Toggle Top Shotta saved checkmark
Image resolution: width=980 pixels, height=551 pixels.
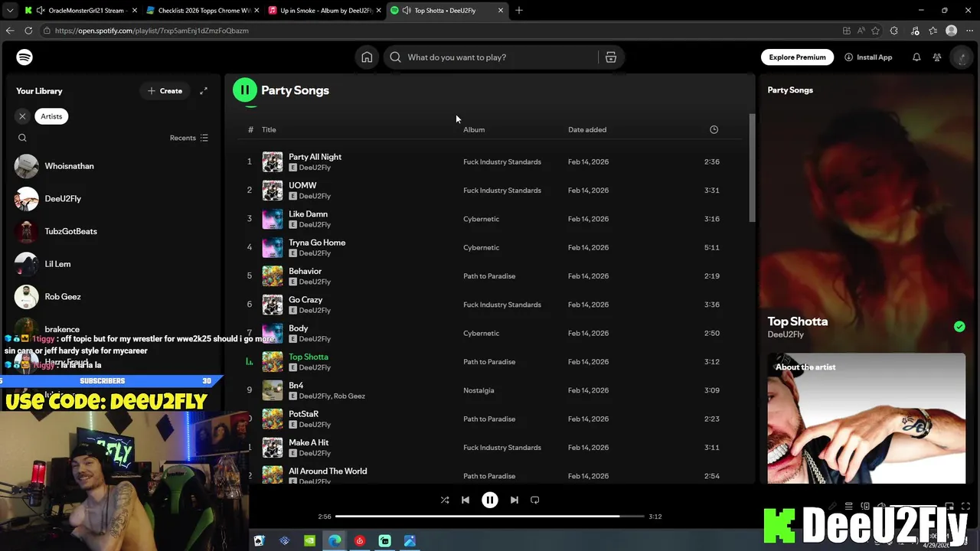(959, 327)
